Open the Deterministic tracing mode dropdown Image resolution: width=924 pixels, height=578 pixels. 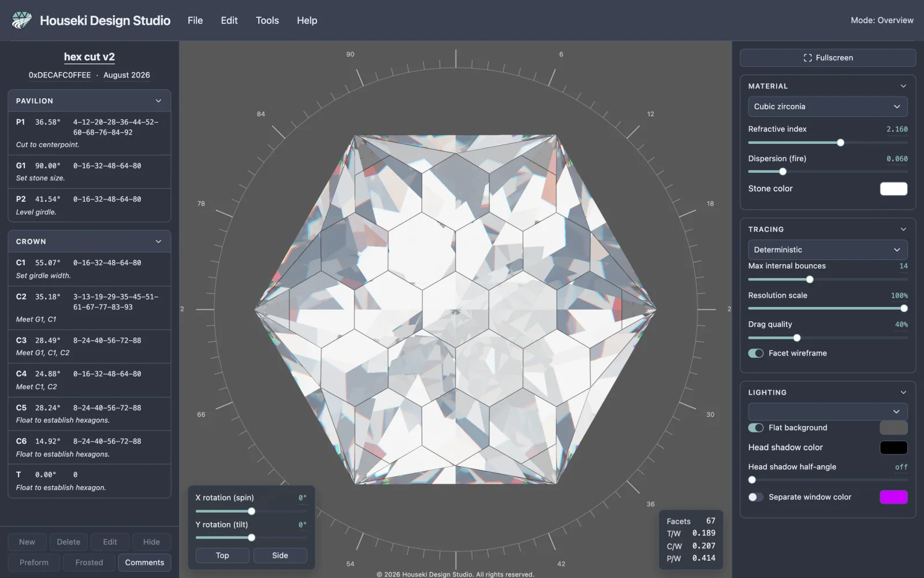(828, 250)
